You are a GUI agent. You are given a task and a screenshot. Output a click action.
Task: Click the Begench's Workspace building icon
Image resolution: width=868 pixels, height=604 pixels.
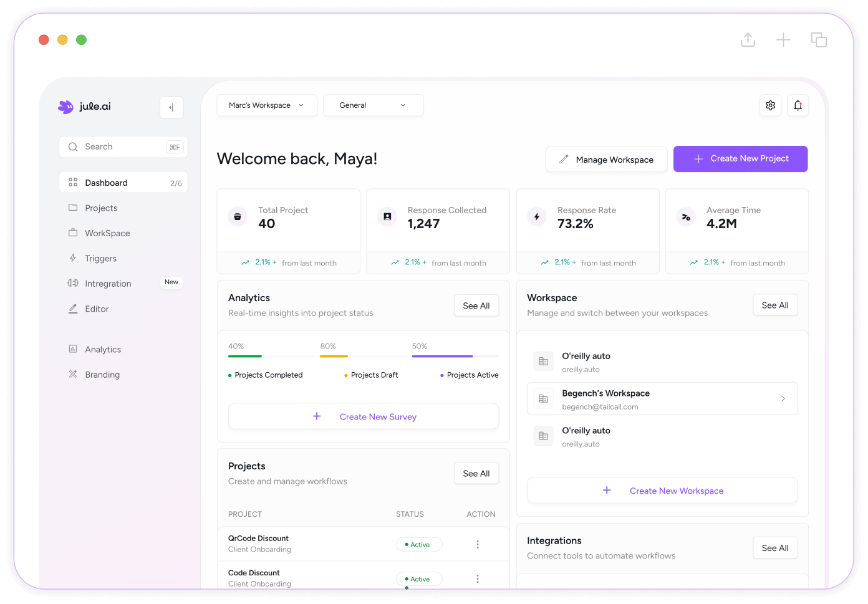543,398
